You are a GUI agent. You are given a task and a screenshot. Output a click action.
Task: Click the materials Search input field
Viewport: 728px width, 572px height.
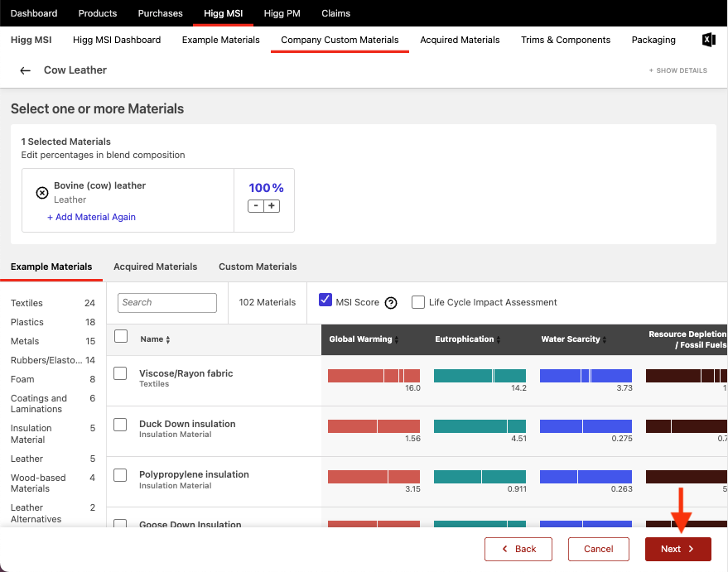pos(166,302)
